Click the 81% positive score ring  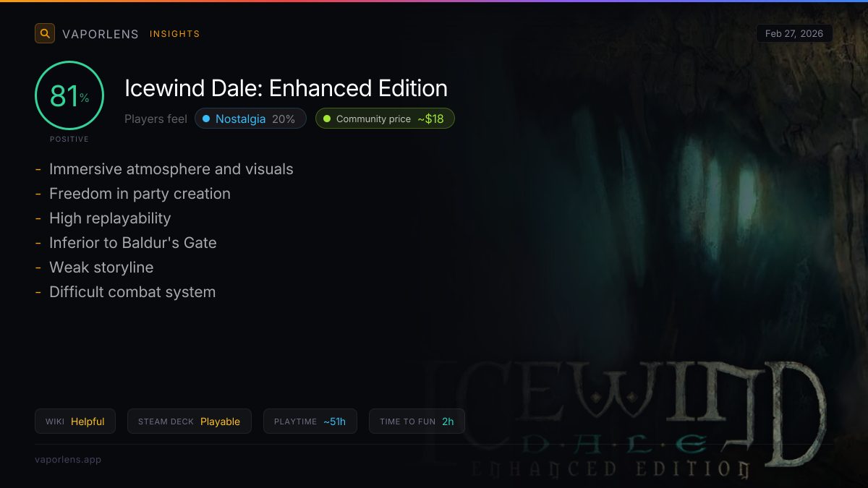(x=69, y=95)
